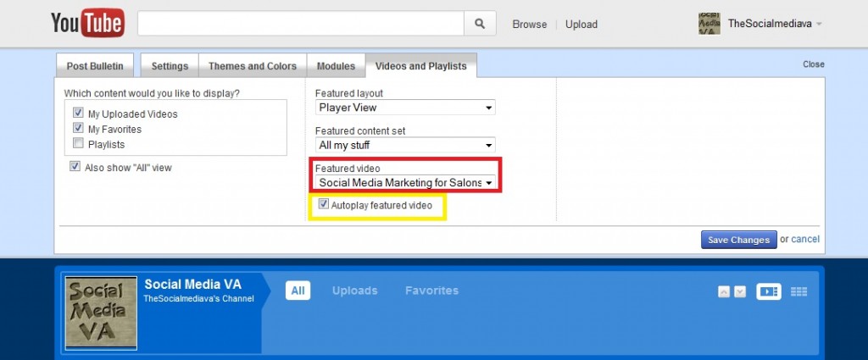Show the Uploads channel filter
Viewport: 868px width, 360px height.
(355, 291)
